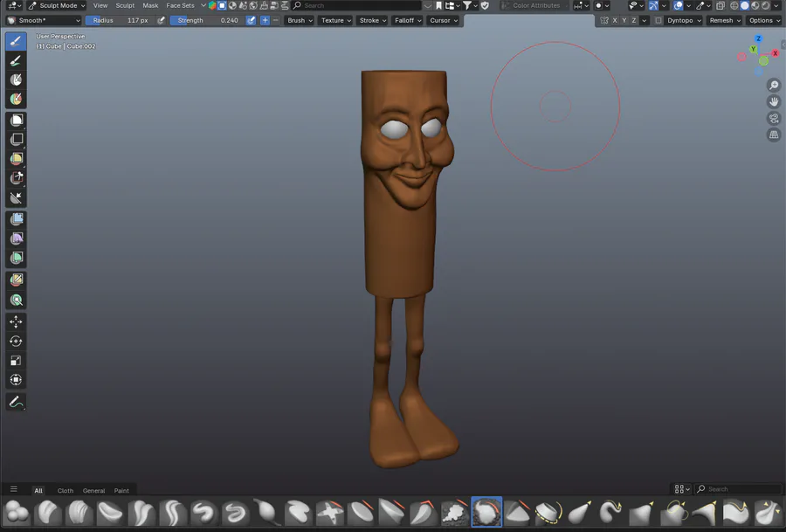Expand the Falloff dropdown
The height and width of the screenshot is (532, 786).
click(408, 21)
